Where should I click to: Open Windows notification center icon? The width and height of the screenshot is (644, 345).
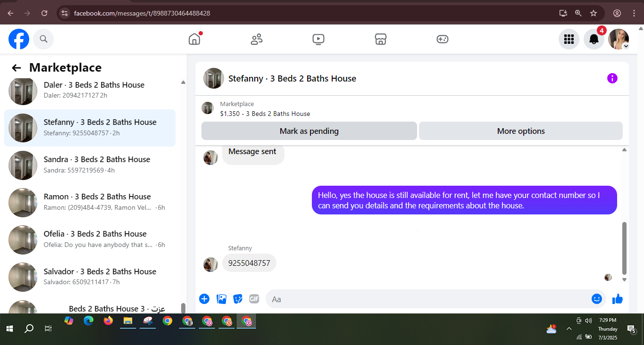point(631,329)
